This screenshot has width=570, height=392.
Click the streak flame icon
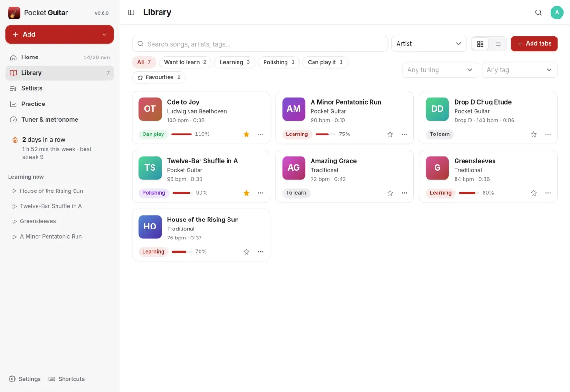(x=15, y=140)
